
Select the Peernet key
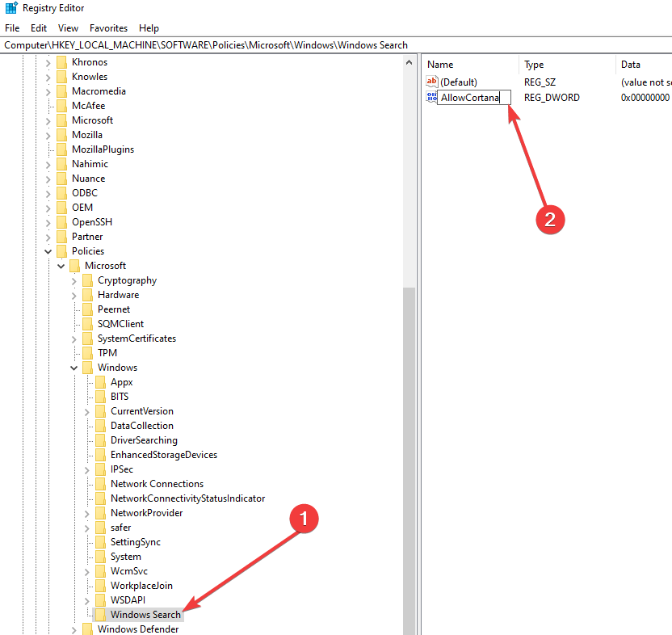coord(114,309)
